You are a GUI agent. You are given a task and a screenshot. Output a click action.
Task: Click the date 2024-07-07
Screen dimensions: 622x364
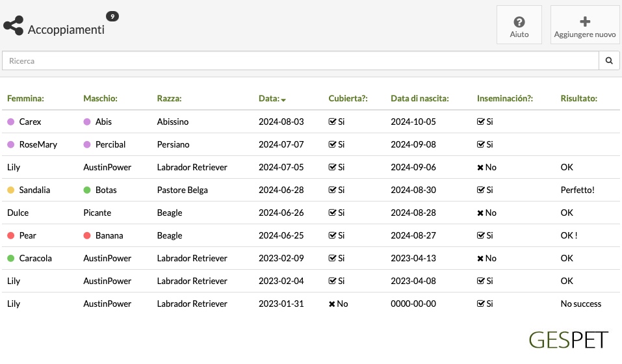(281, 144)
